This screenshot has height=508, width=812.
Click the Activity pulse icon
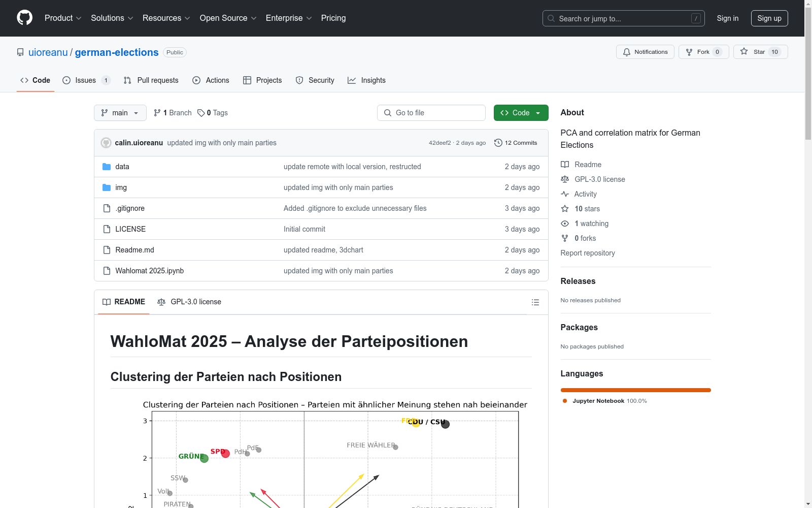coord(565,194)
